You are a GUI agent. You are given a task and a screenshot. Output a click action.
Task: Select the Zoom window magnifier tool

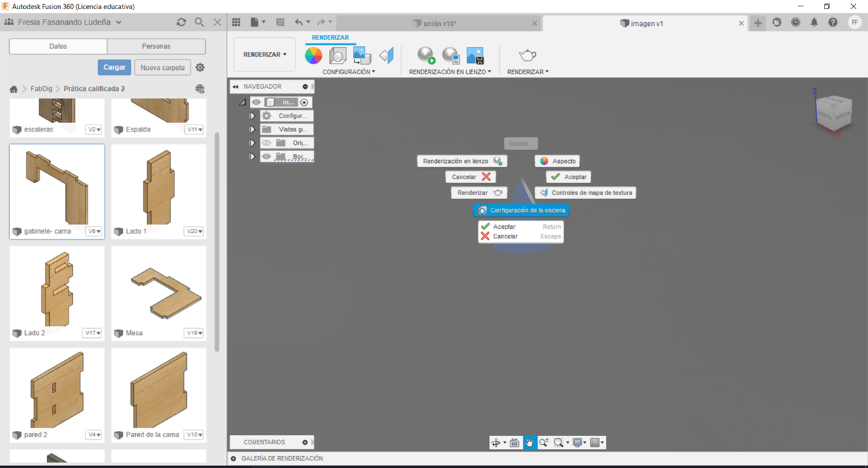point(559,442)
